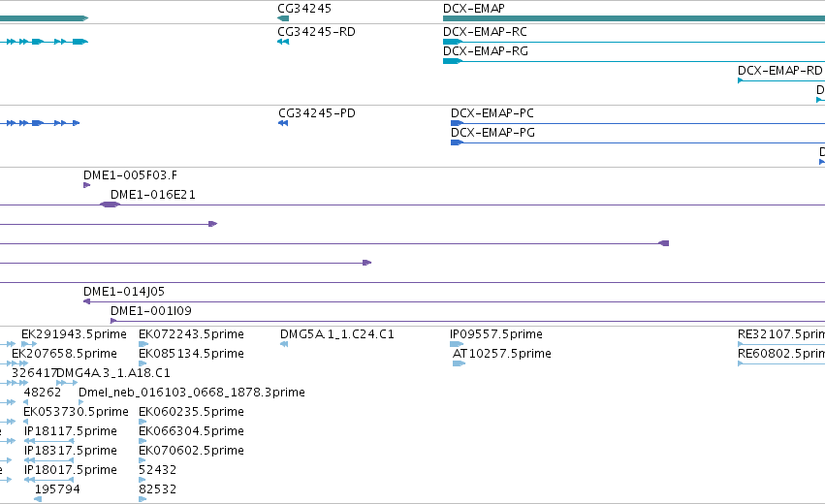This screenshot has width=825, height=504.
Task: Select EST AT10257.5prime
Action: point(502,354)
